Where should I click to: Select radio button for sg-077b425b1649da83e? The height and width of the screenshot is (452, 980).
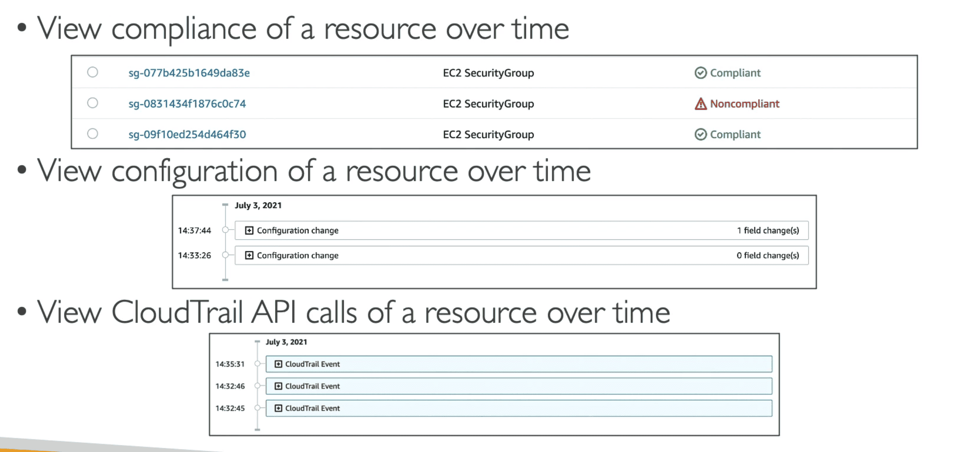pyautogui.click(x=93, y=72)
